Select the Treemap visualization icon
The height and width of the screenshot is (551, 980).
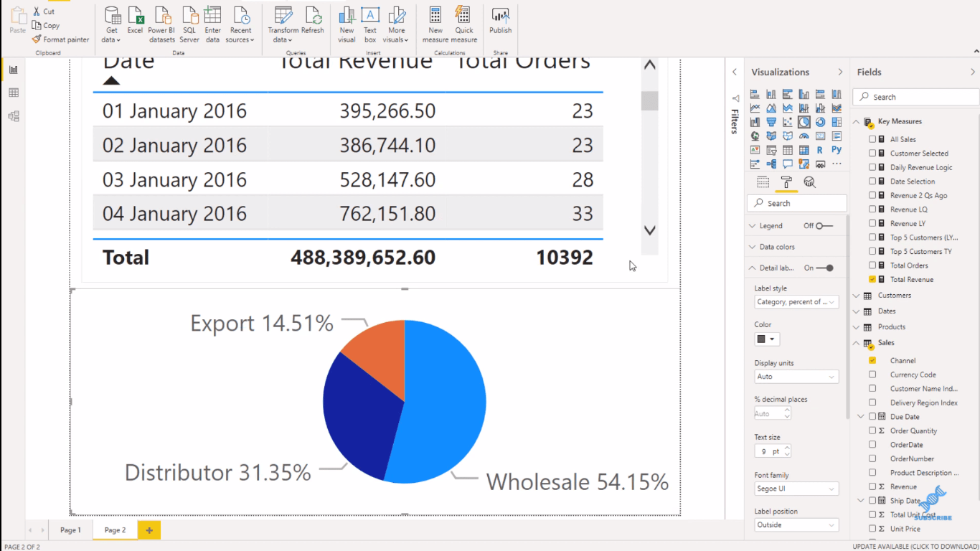coord(837,122)
